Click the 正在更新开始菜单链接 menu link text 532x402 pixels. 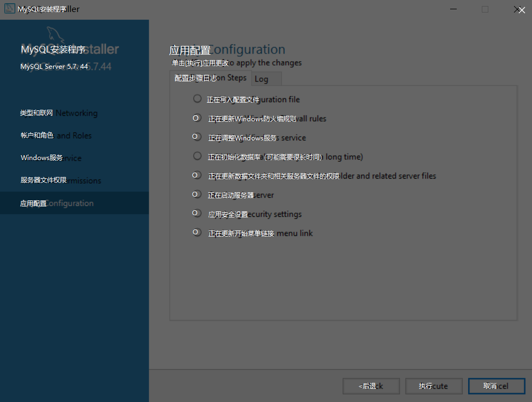[x=260, y=233]
